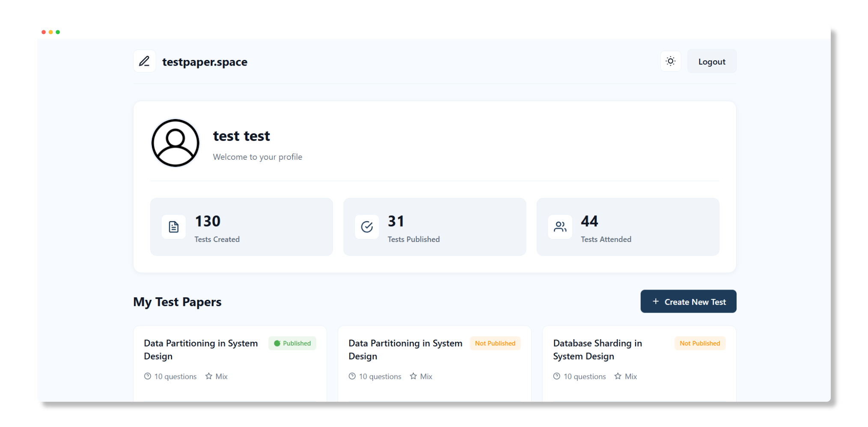Click the clock icon on the published test card
Screen dimensions: 868x427
tap(148, 376)
